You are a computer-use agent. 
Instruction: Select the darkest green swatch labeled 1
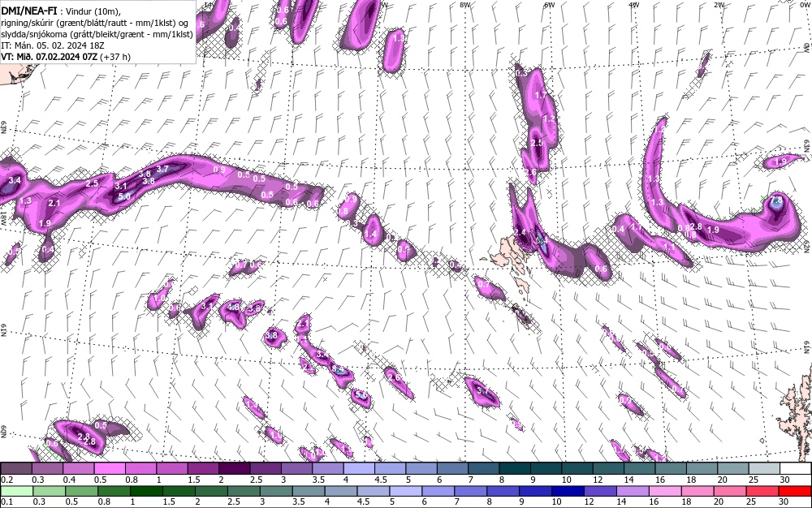pyautogui.click(x=146, y=491)
